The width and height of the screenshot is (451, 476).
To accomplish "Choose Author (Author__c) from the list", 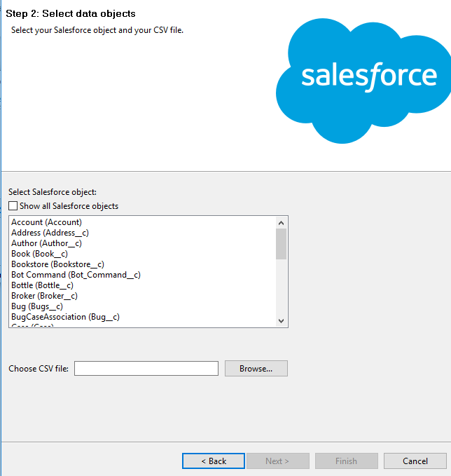I will [x=46, y=243].
